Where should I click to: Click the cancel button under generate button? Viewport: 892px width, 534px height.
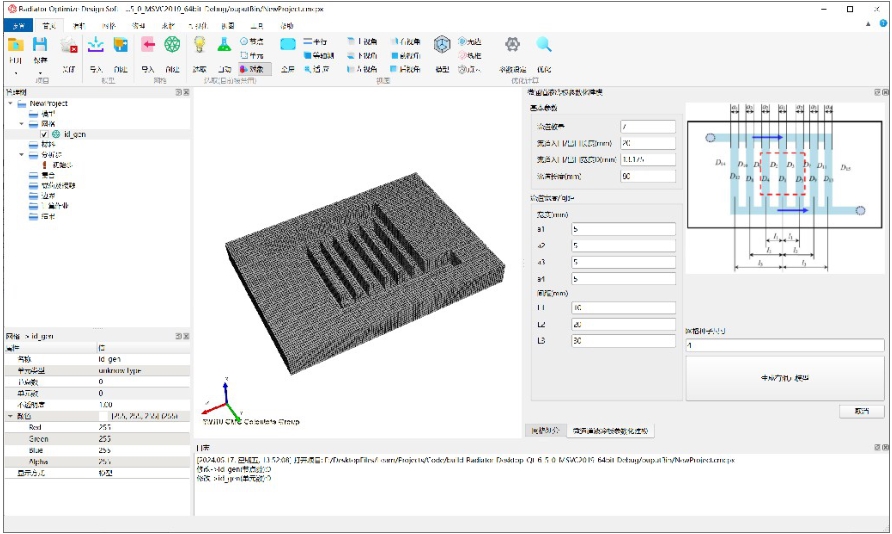862,411
